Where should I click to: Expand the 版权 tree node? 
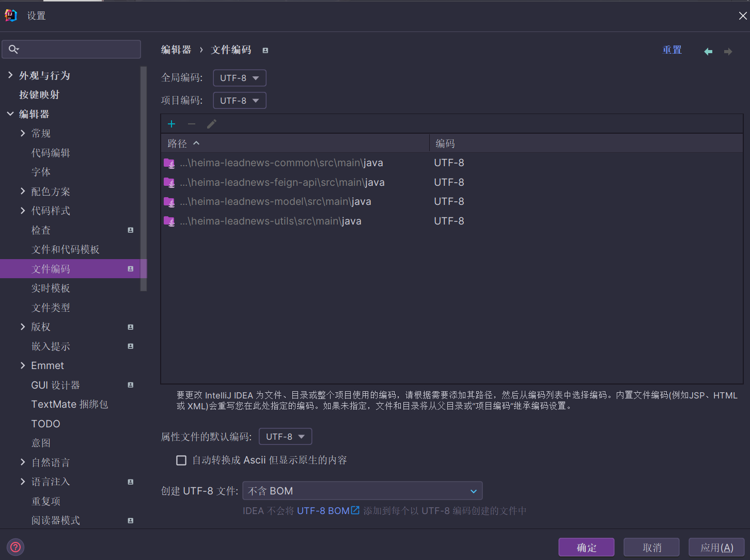tap(23, 327)
